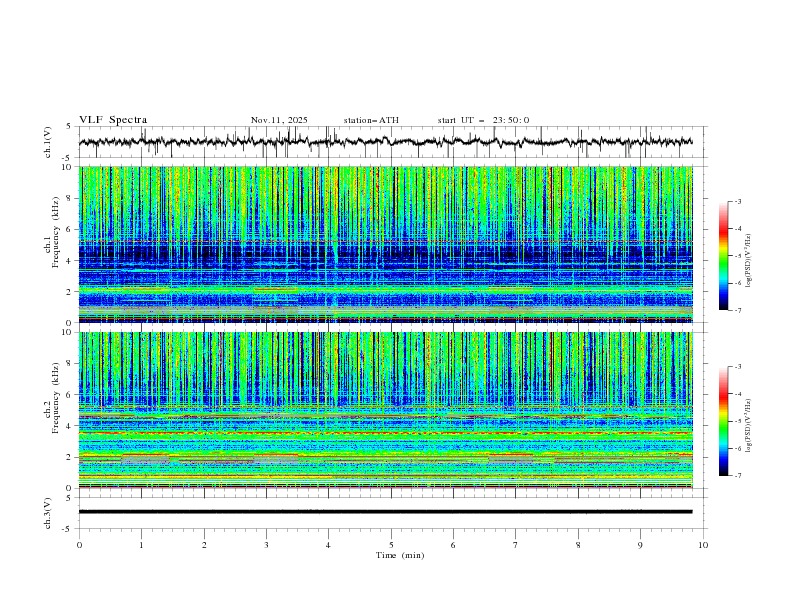792x612 pixels.
Task: Click the ch.1 color bar log(PSD) label
Action: [x=748, y=261]
